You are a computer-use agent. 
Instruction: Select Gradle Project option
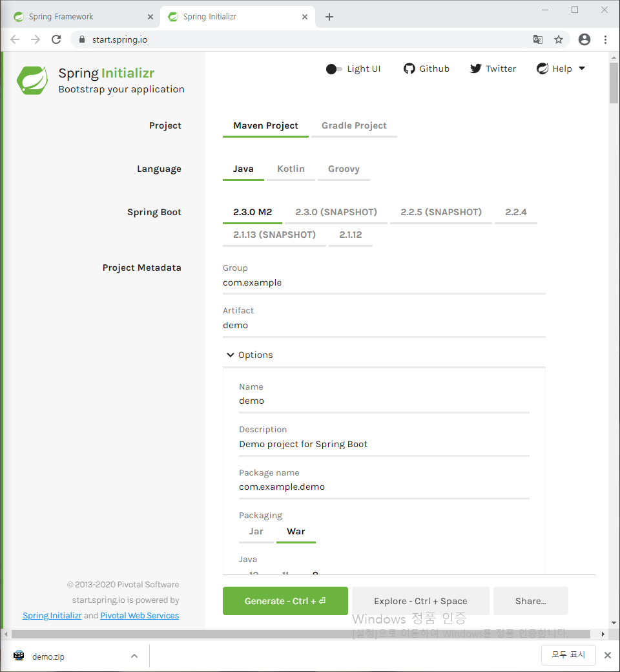355,126
